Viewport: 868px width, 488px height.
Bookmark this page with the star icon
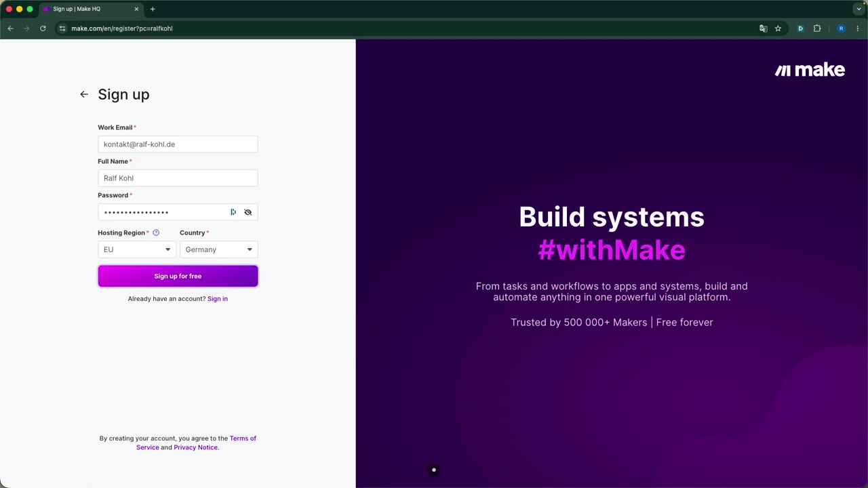(x=778, y=28)
